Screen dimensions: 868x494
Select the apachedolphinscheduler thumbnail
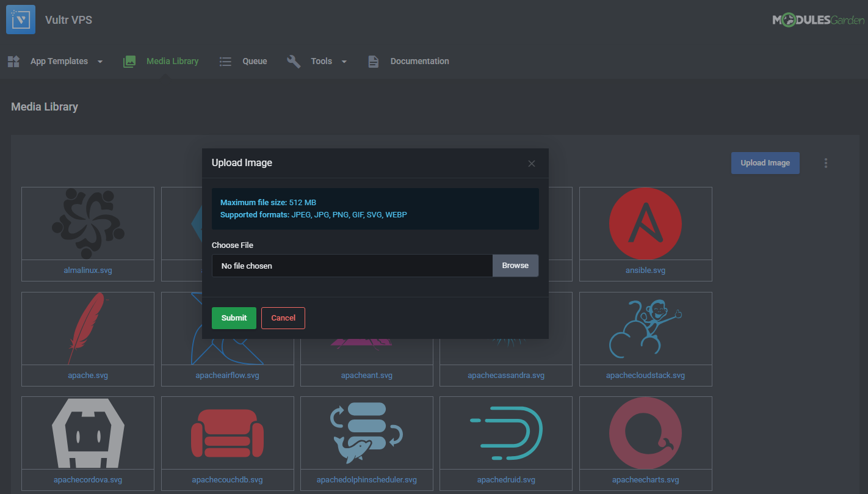[367, 433]
